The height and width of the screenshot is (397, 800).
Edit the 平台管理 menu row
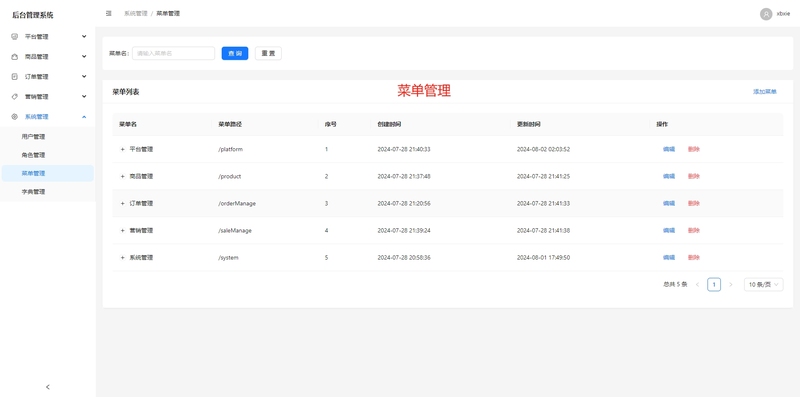click(x=669, y=150)
